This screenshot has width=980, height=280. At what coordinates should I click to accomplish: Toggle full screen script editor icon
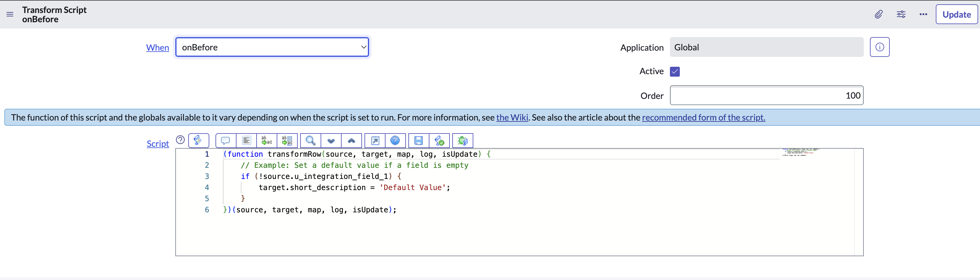(375, 141)
